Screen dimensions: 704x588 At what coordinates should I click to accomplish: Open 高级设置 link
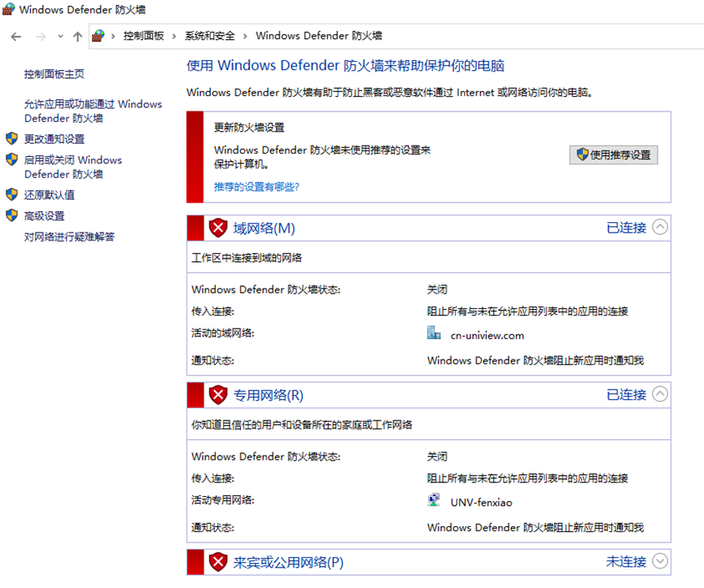pyautogui.click(x=45, y=216)
